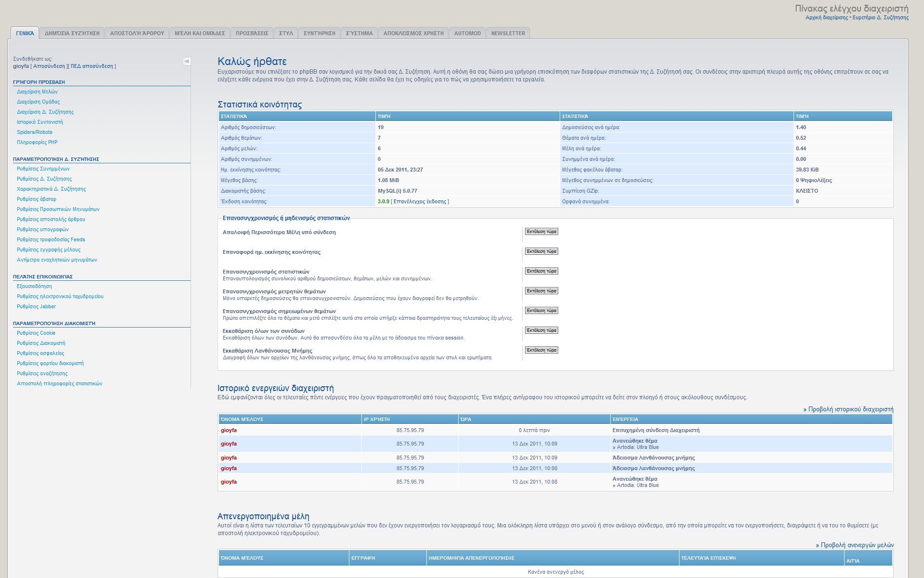Open the ΔΗΜΌΣΙΑ ΣΥΖΉΤΗΣΗ tab
924x578 pixels.
[72, 33]
